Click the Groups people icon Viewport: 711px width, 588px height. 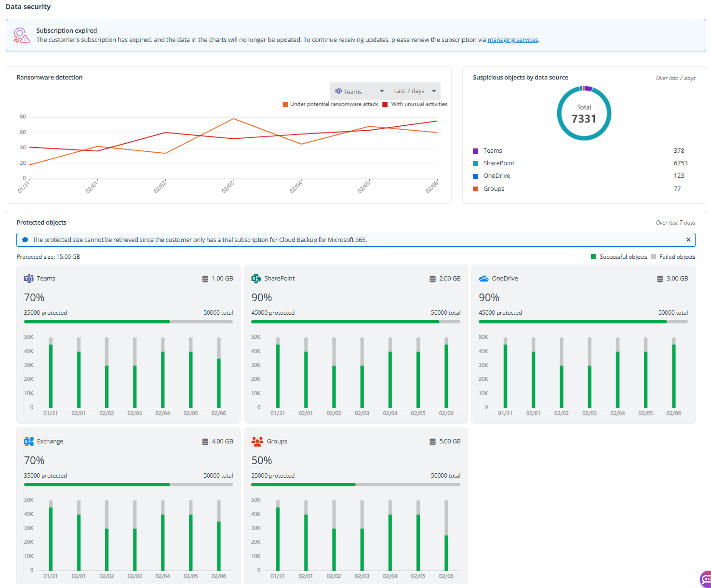(x=257, y=441)
